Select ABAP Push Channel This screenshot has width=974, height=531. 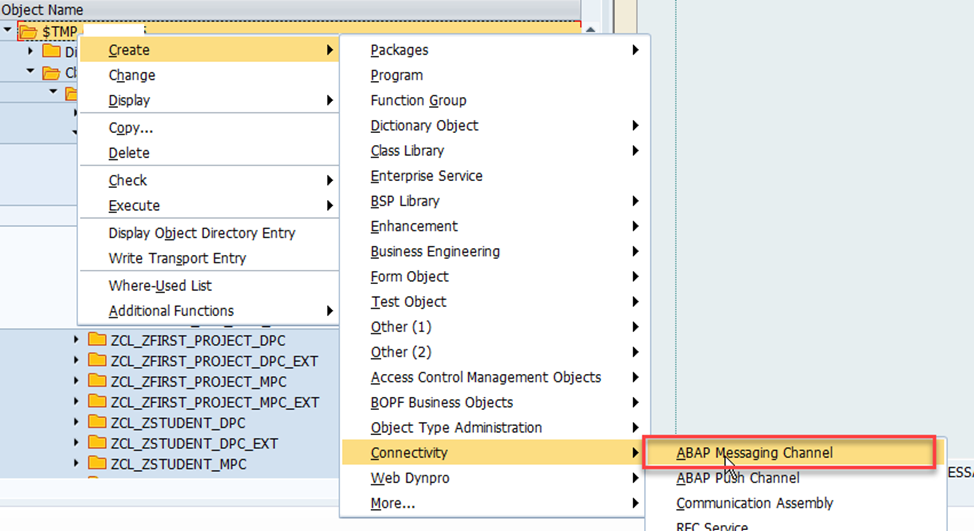coord(796,478)
